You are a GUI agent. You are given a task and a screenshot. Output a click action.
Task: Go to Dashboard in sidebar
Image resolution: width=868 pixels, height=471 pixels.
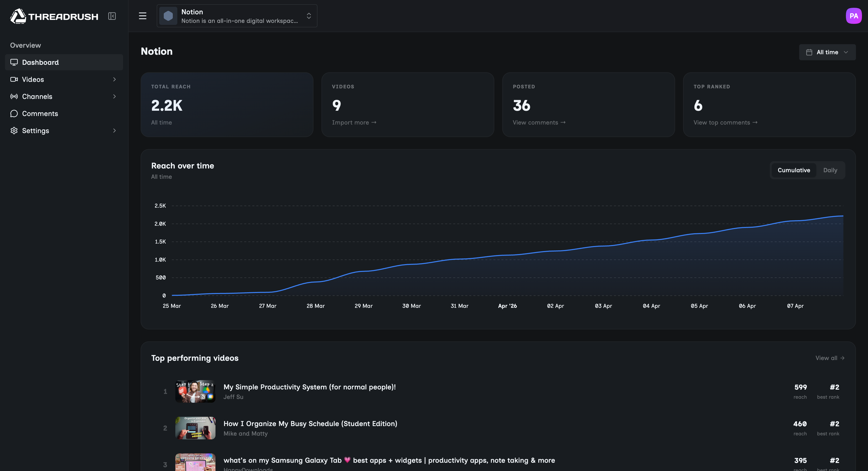click(x=64, y=62)
